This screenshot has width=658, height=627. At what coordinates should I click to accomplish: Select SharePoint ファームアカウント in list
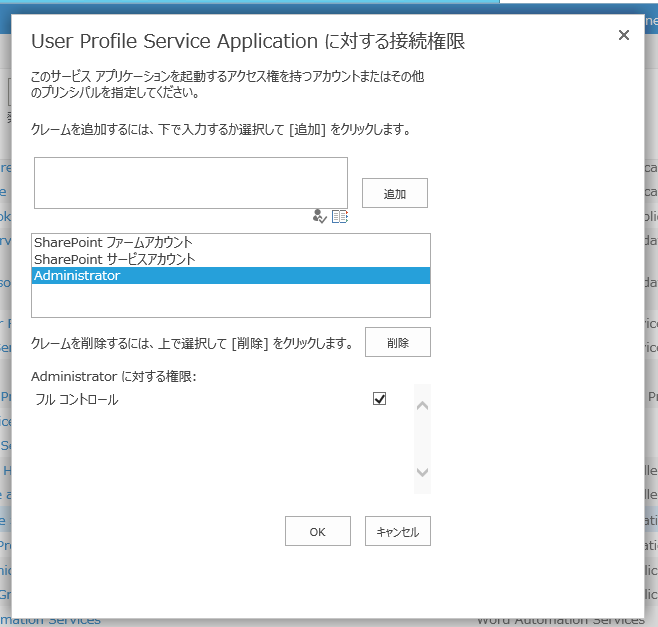point(231,242)
